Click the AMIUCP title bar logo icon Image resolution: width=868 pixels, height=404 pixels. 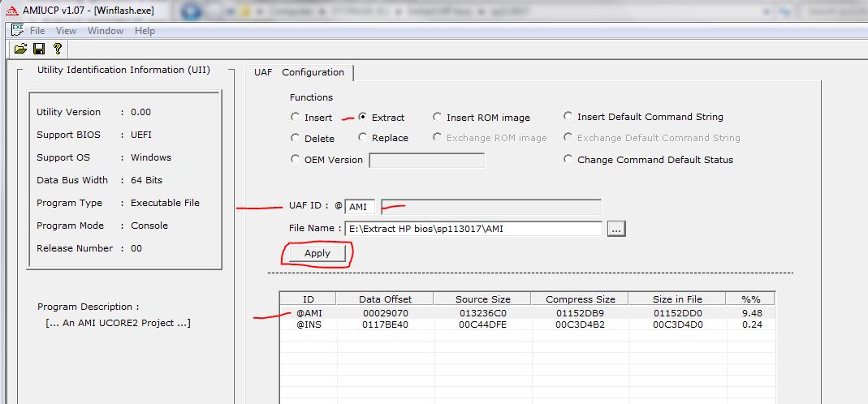pos(11,11)
